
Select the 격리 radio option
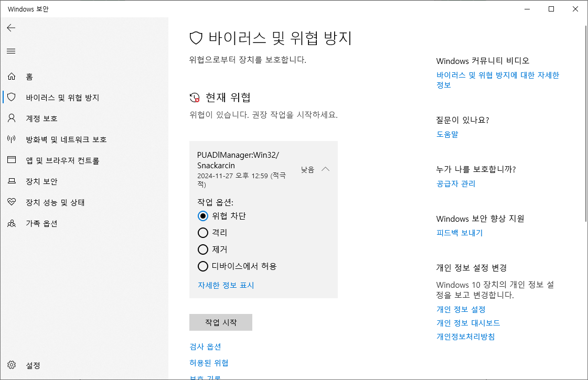point(203,233)
